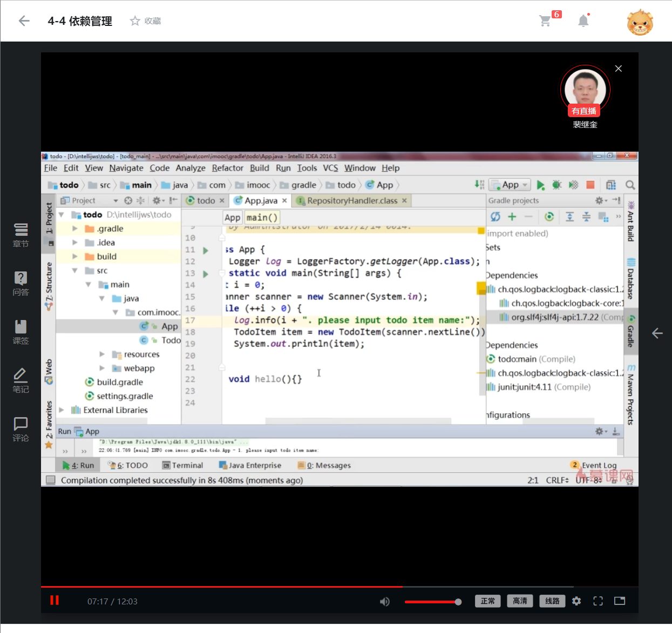Open the instructor's 有直播 live badge
Viewport: 672px width, 633px height.
(x=584, y=111)
